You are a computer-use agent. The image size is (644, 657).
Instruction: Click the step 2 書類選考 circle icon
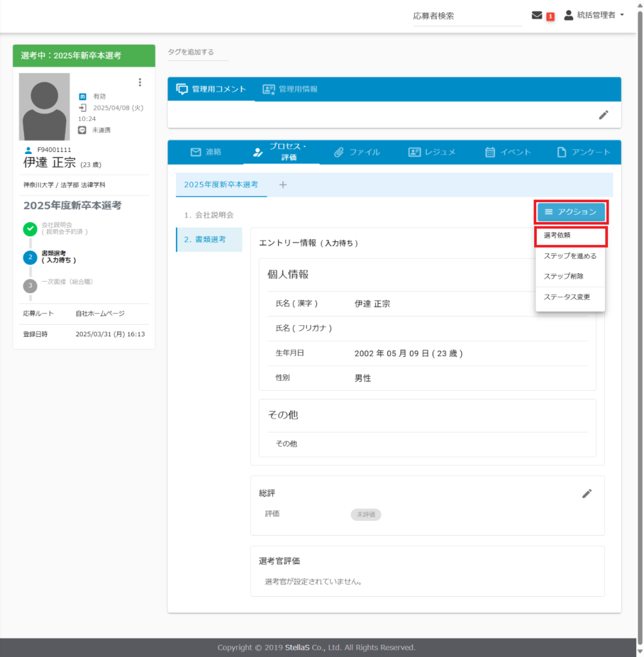(x=30, y=257)
